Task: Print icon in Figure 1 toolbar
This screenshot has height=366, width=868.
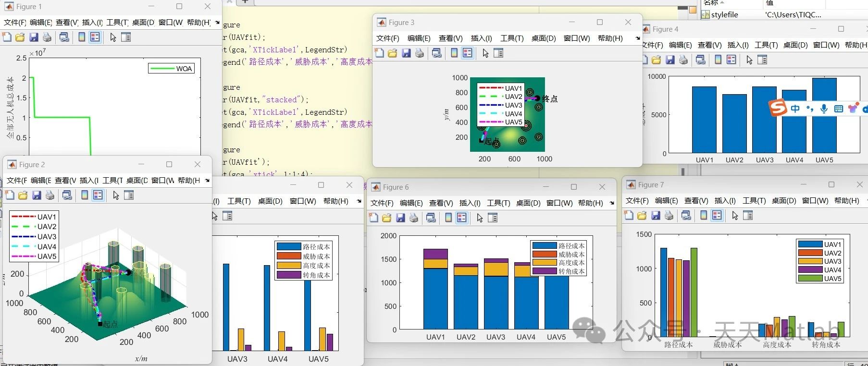Action: click(x=47, y=37)
